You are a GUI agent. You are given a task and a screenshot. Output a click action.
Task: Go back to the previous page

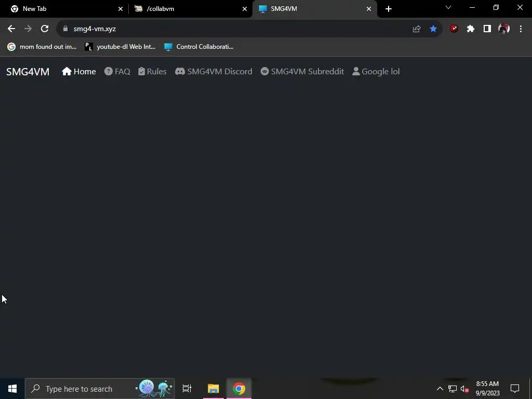(11, 29)
